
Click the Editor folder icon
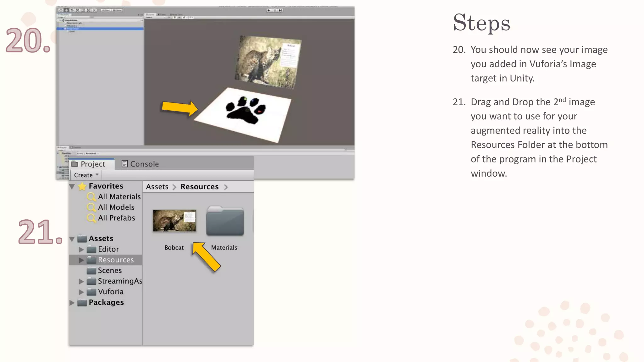pyautogui.click(x=92, y=250)
